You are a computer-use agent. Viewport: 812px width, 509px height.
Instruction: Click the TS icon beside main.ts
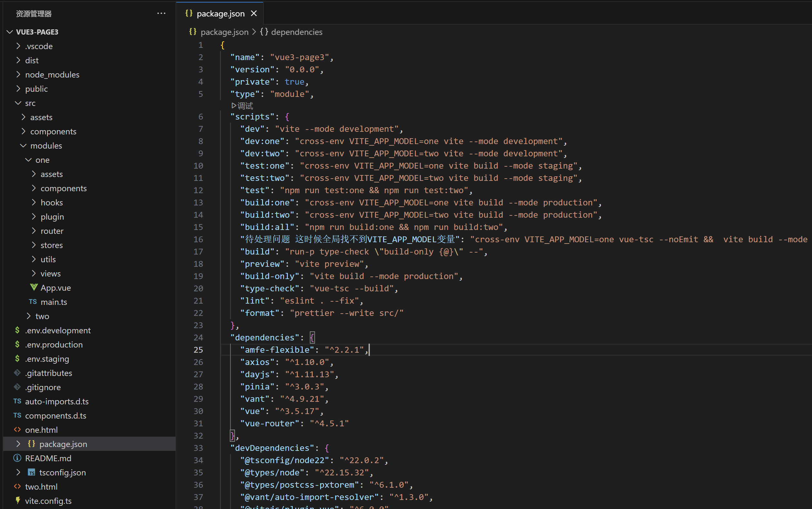[x=33, y=302]
